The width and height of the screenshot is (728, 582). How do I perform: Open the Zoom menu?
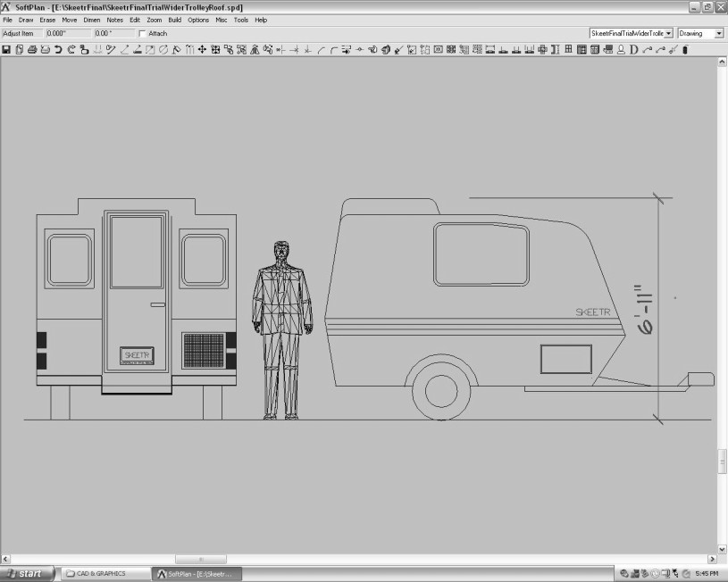pos(155,20)
